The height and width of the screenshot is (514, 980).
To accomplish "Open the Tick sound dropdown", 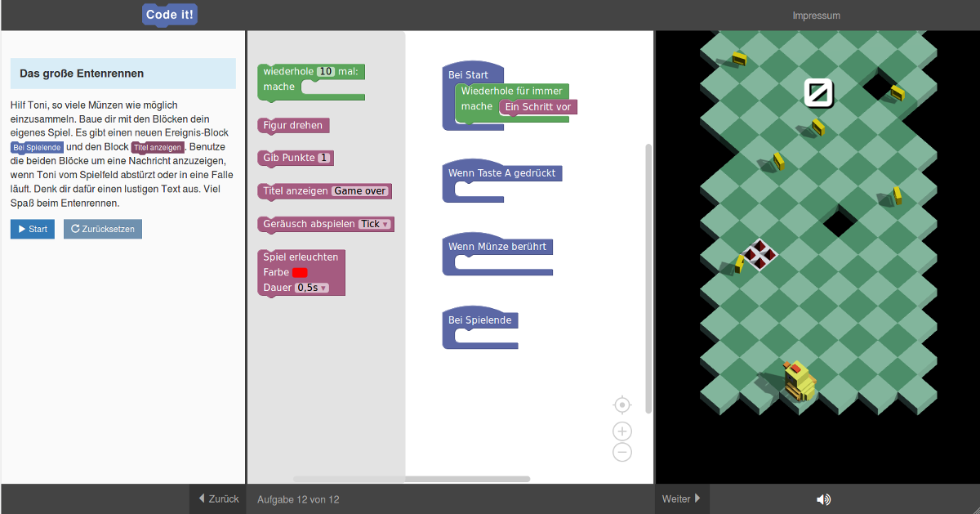I will click(x=376, y=224).
